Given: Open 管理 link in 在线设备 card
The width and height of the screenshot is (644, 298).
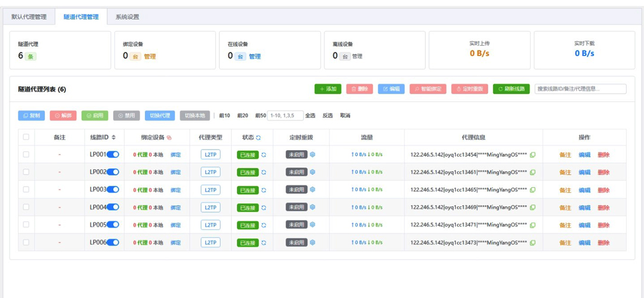Looking at the screenshot, I should click(255, 57).
